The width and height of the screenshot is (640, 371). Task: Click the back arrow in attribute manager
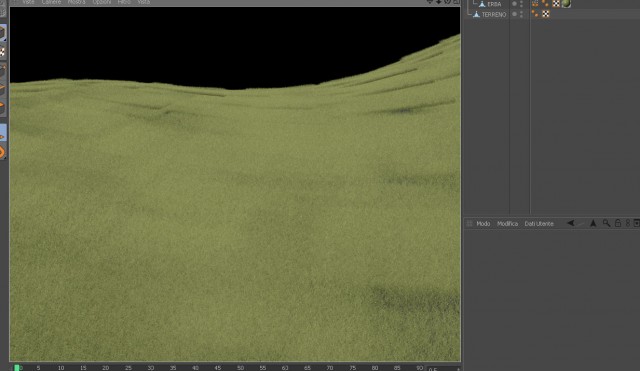(571, 223)
